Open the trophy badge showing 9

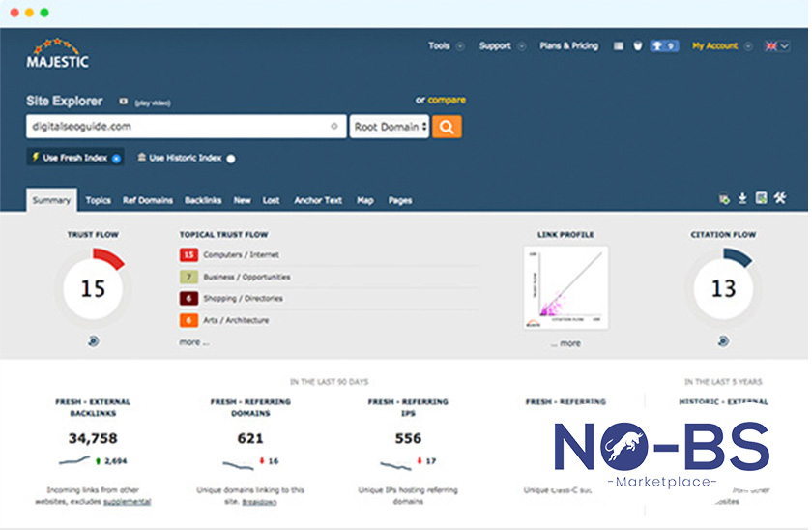pyautogui.click(x=664, y=46)
